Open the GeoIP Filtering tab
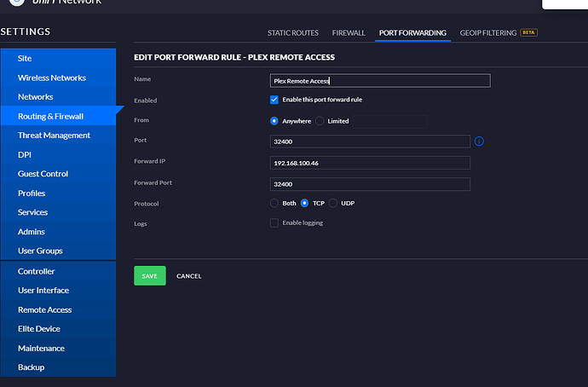The width and height of the screenshot is (588, 387). click(488, 33)
